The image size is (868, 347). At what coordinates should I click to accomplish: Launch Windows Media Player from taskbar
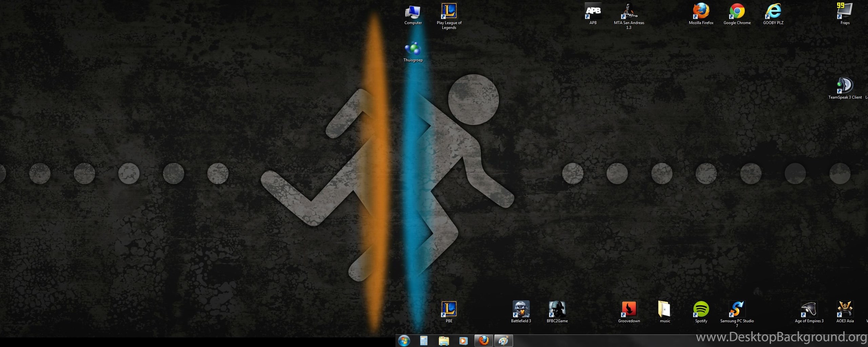463,341
